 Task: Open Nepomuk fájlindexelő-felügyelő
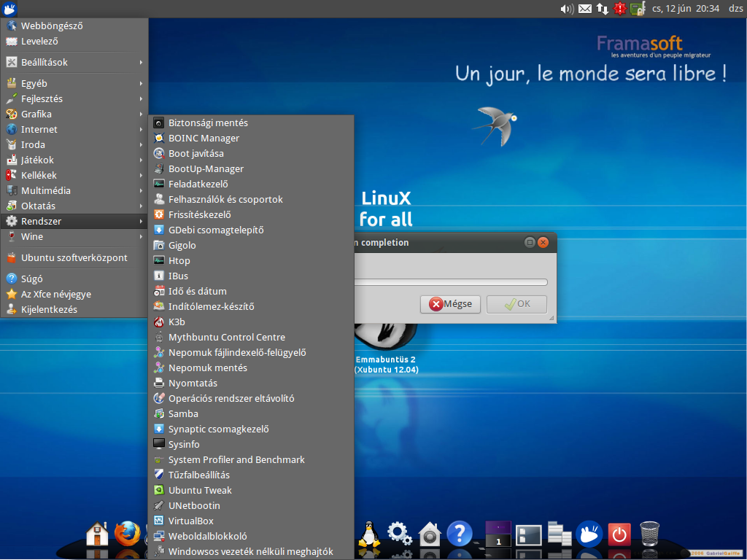[x=251, y=352]
